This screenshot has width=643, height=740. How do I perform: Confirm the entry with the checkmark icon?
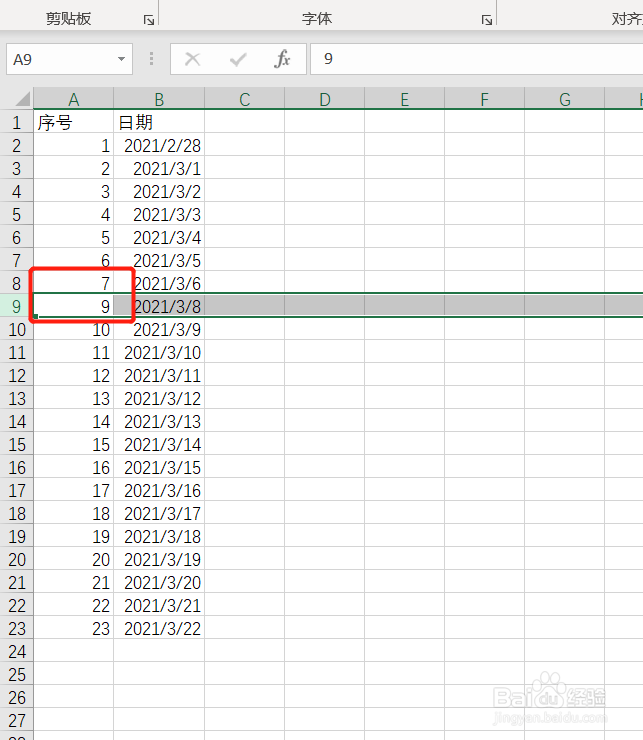[238, 59]
